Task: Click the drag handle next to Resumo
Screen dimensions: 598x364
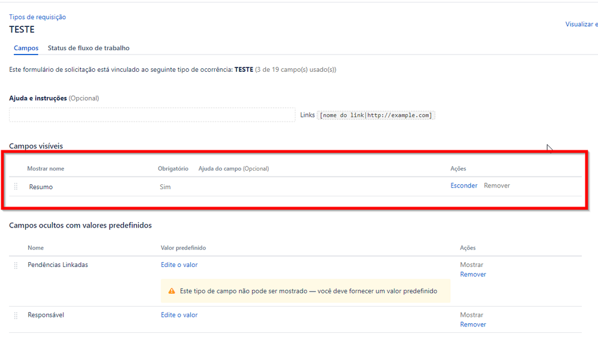Action: click(x=16, y=186)
